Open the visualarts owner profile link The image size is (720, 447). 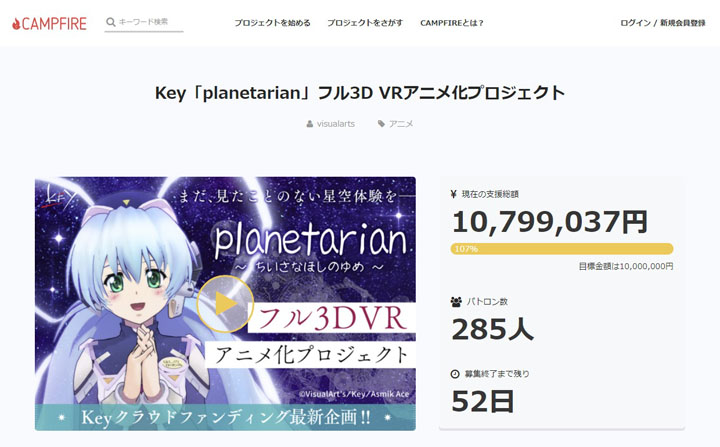click(x=335, y=124)
